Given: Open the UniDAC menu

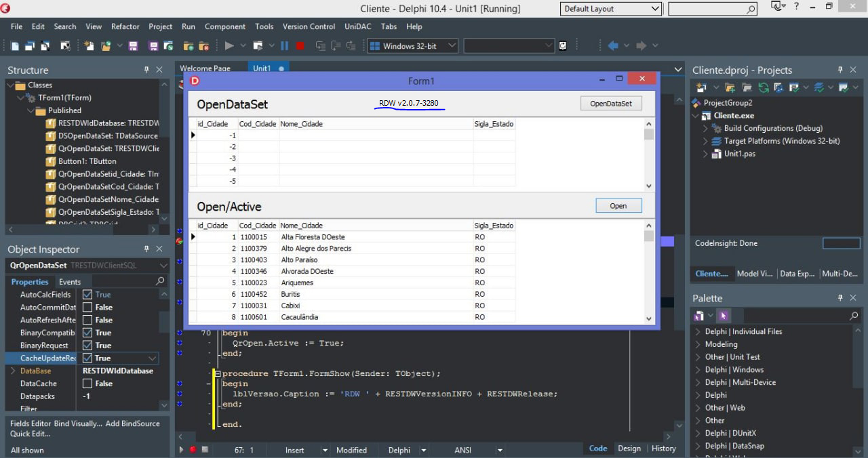Looking at the screenshot, I should (x=359, y=26).
